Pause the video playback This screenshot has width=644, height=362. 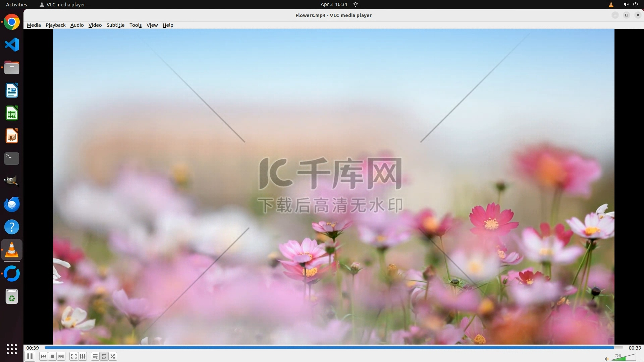[x=30, y=356]
